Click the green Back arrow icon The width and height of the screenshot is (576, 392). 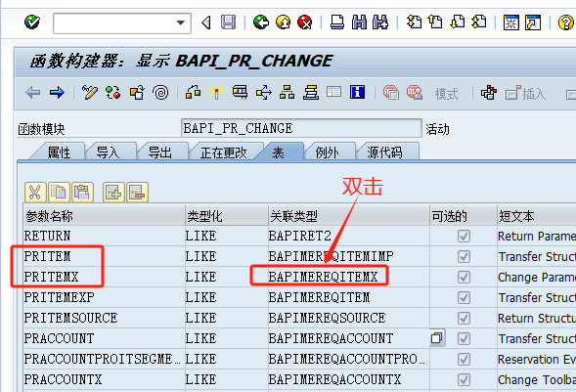[x=261, y=22]
